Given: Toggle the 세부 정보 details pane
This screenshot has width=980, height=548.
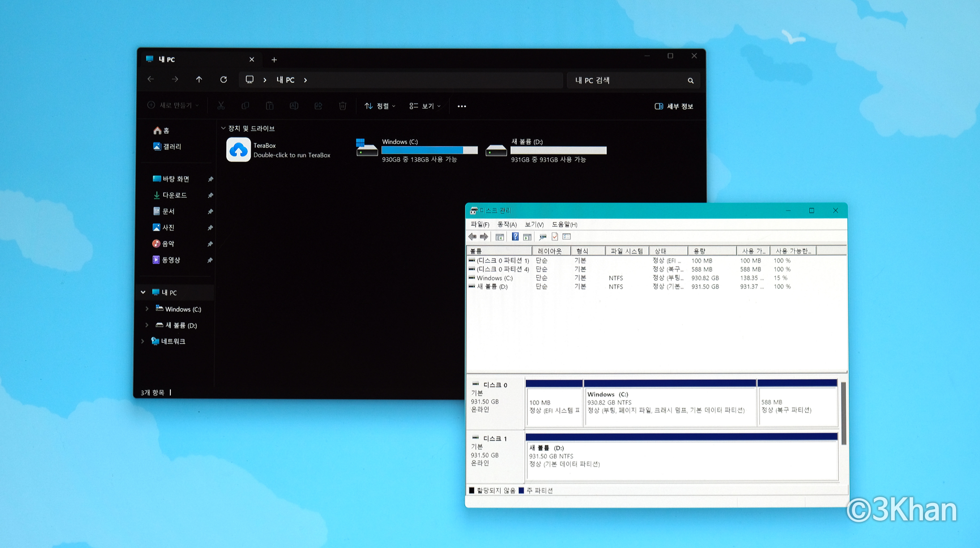Looking at the screenshot, I should tap(674, 106).
